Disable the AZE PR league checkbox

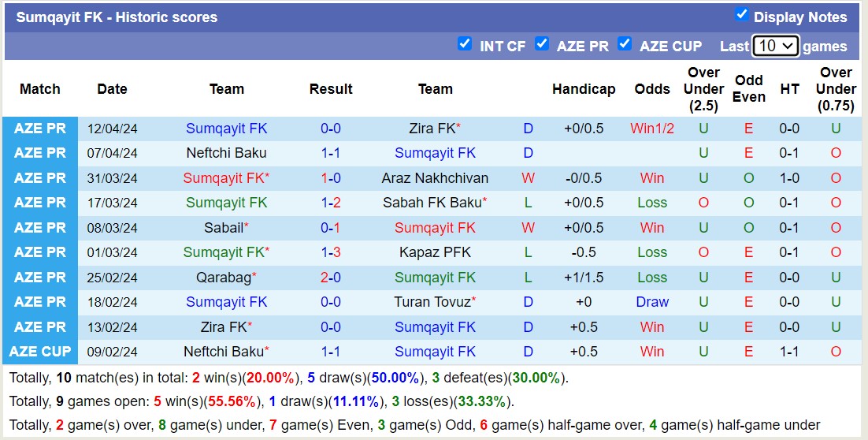pos(542,43)
